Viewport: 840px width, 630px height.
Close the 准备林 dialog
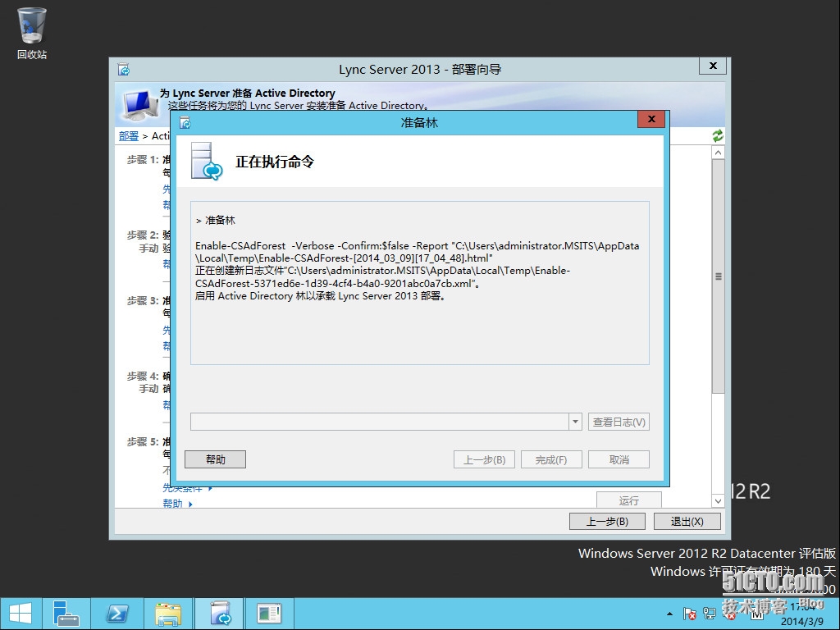click(651, 119)
